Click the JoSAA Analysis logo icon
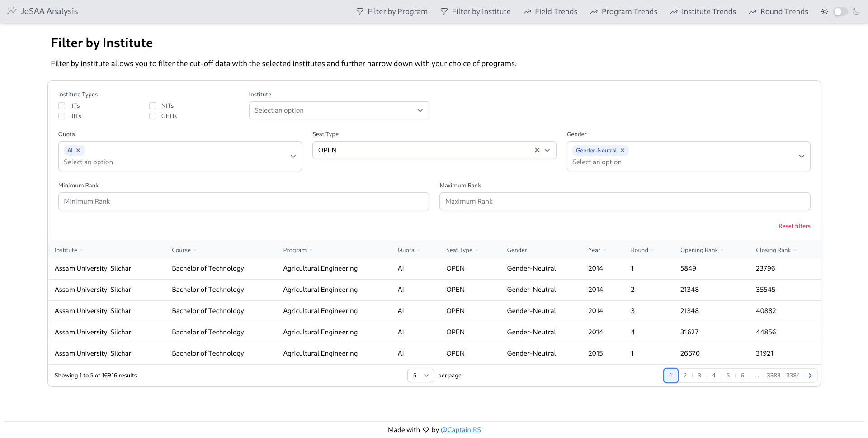The height and width of the screenshot is (438, 868). tap(12, 11)
